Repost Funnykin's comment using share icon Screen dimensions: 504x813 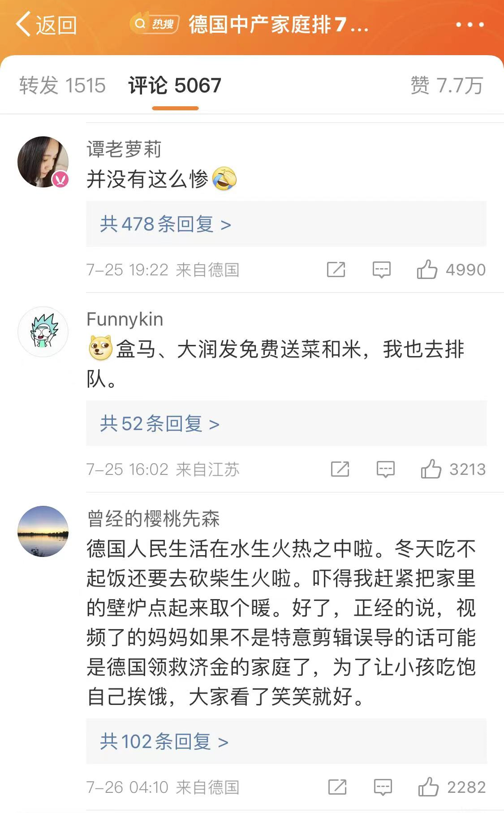340,469
